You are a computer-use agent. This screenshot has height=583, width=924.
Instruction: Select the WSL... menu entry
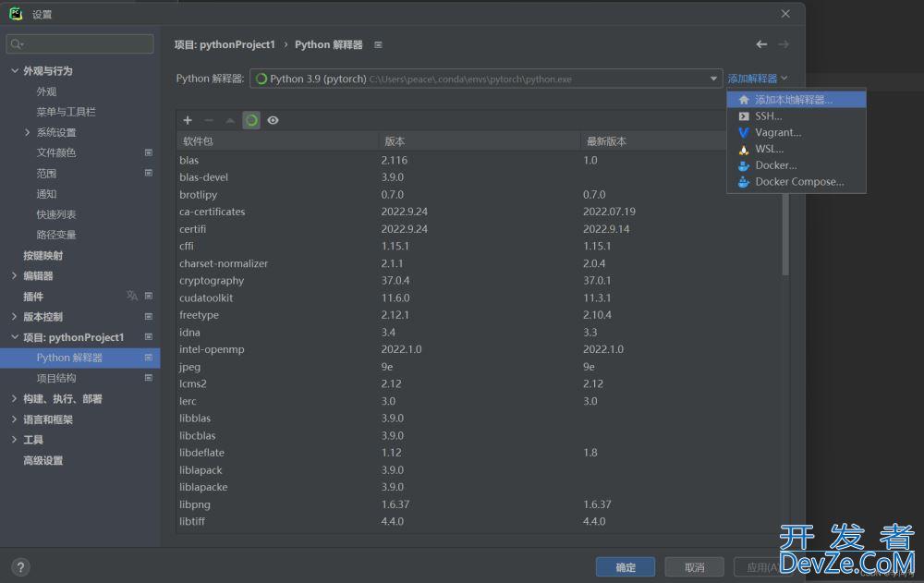[796, 149]
